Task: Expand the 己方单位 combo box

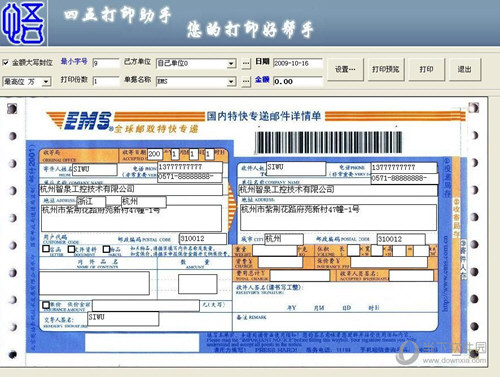Action: 231,63
